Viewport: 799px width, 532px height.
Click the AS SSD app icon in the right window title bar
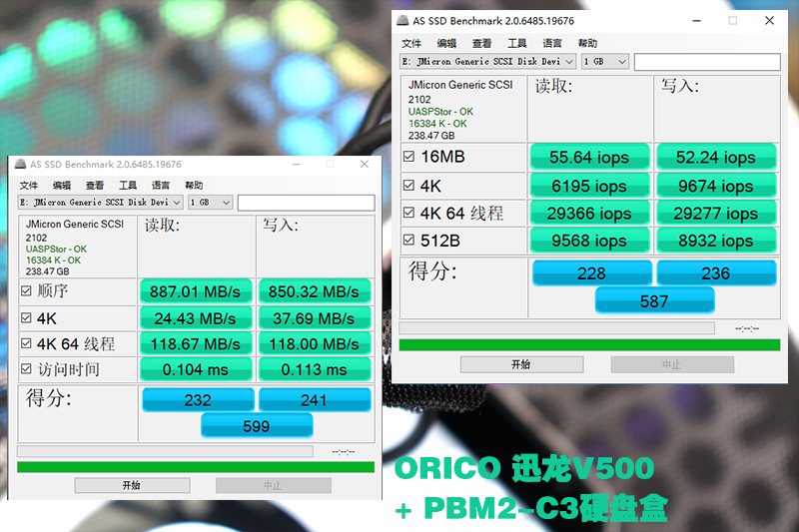402,20
